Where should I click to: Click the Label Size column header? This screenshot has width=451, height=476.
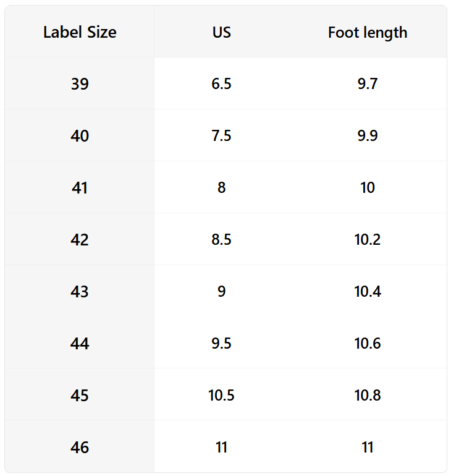pyautogui.click(x=80, y=32)
